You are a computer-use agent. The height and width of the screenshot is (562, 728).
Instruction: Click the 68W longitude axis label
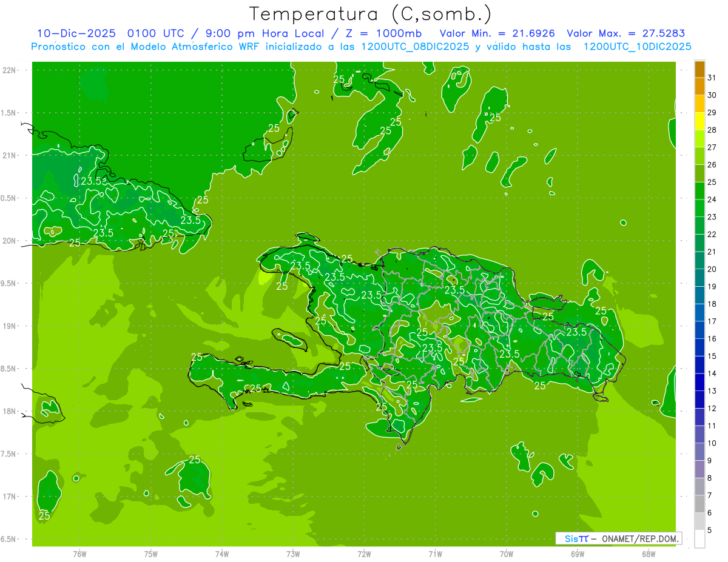[648, 554]
